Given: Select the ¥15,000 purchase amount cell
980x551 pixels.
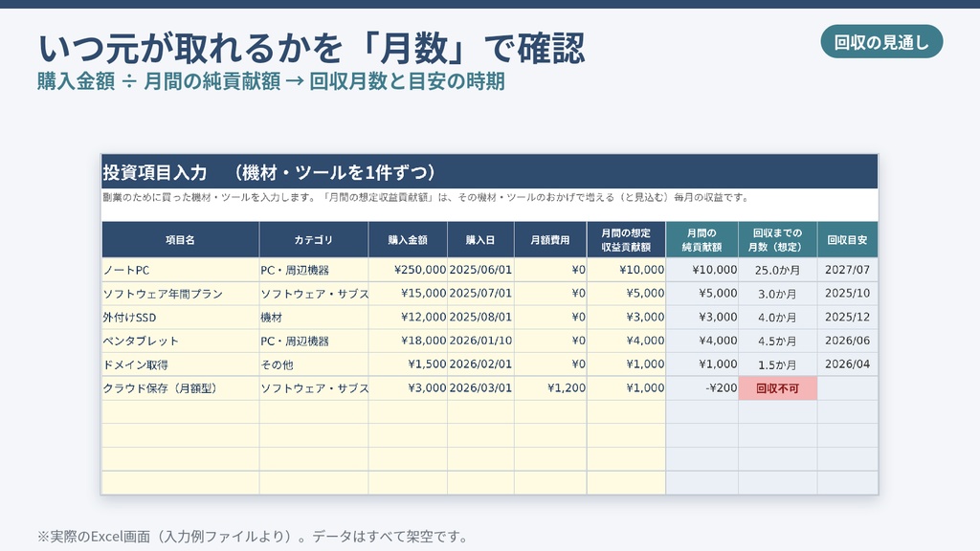Looking at the screenshot, I should point(408,294).
